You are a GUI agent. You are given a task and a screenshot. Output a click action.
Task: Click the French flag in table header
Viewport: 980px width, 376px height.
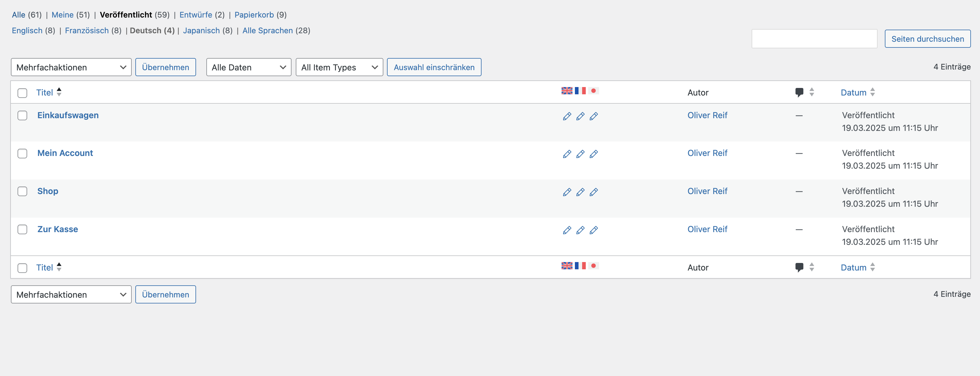tap(580, 91)
